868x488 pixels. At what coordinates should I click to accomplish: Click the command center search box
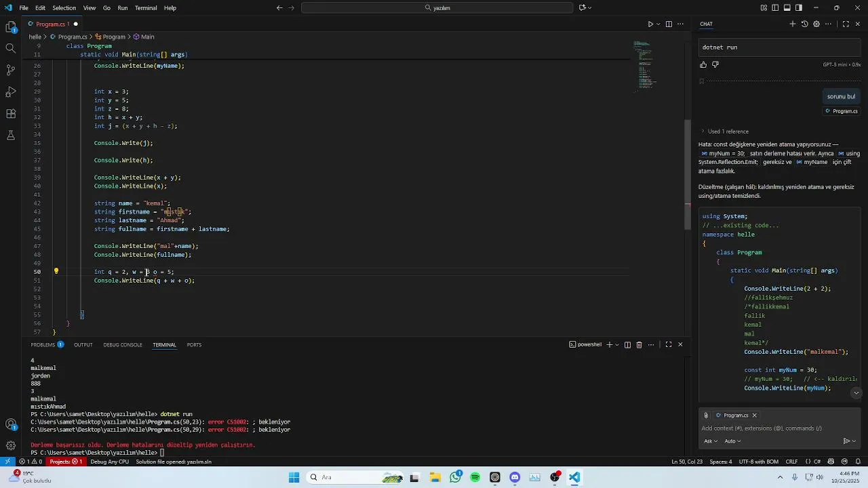coord(437,8)
